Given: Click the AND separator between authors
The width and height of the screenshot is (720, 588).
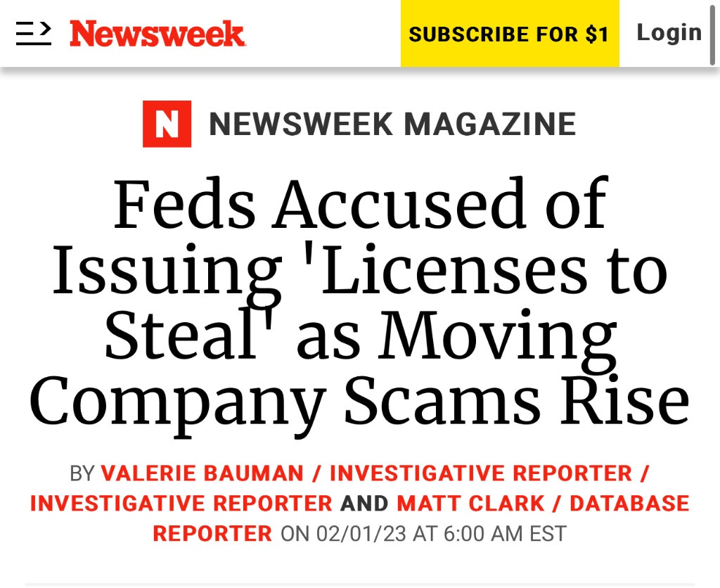Looking at the screenshot, I should tap(364, 504).
